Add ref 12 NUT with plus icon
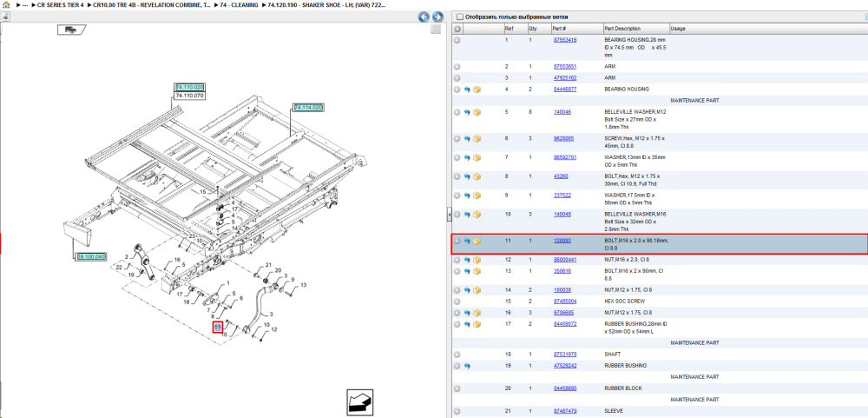The height and width of the screenshot is (418, 868). (x=457, y=260)
